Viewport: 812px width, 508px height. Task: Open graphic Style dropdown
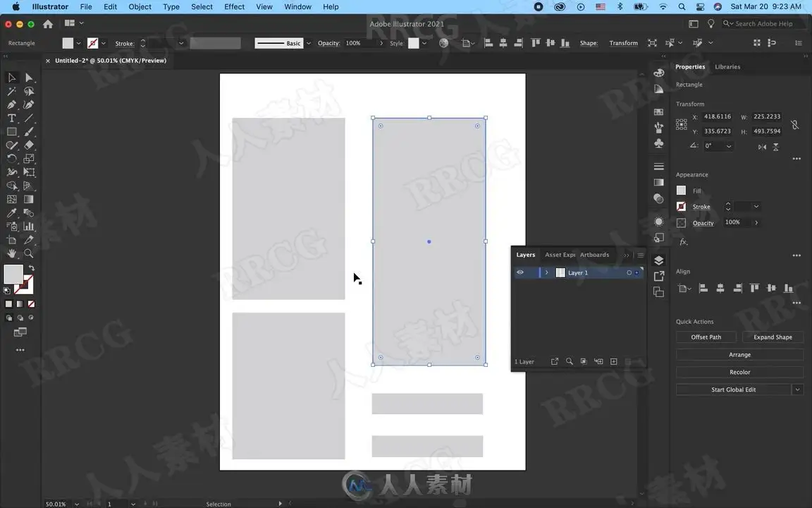pos(424,44)
